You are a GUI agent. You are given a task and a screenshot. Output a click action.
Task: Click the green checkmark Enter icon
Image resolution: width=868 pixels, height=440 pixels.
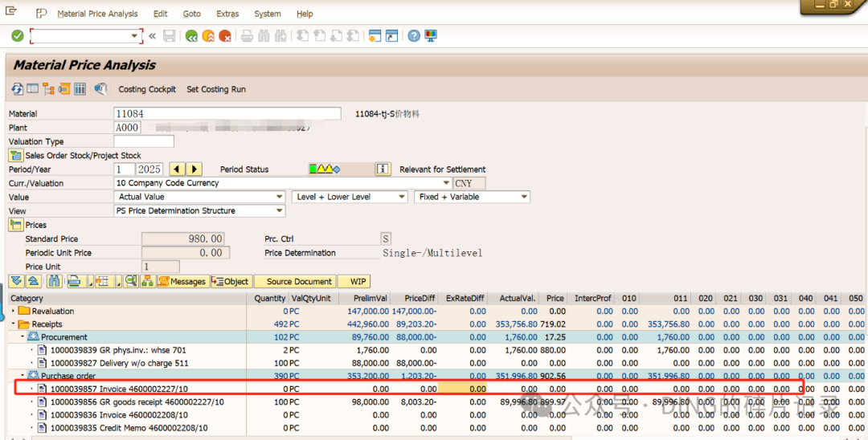tap(18, 36)
